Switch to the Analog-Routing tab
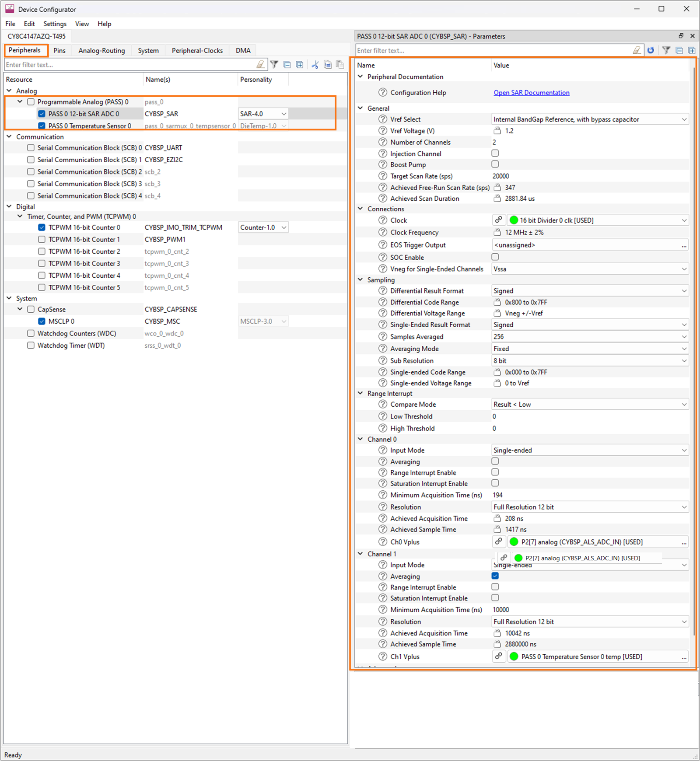The height and width of the screenshot is (761, 700). coord(101,50)
